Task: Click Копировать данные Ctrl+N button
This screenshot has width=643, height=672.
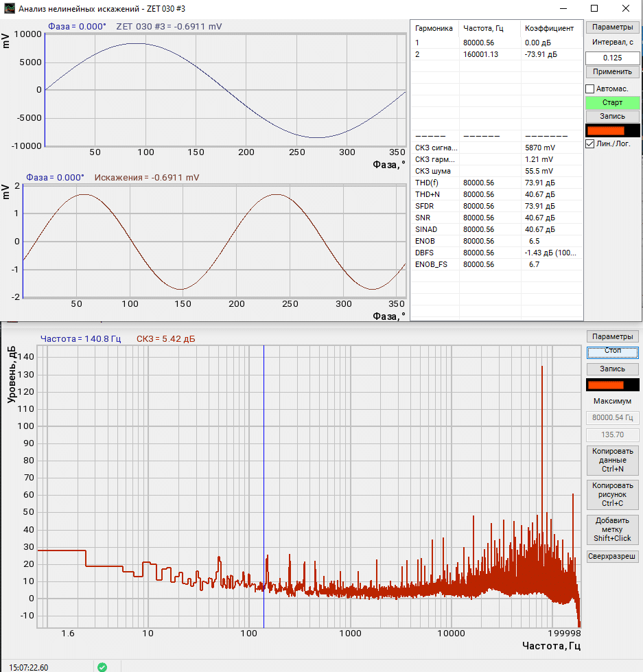Action: [612, 460]
